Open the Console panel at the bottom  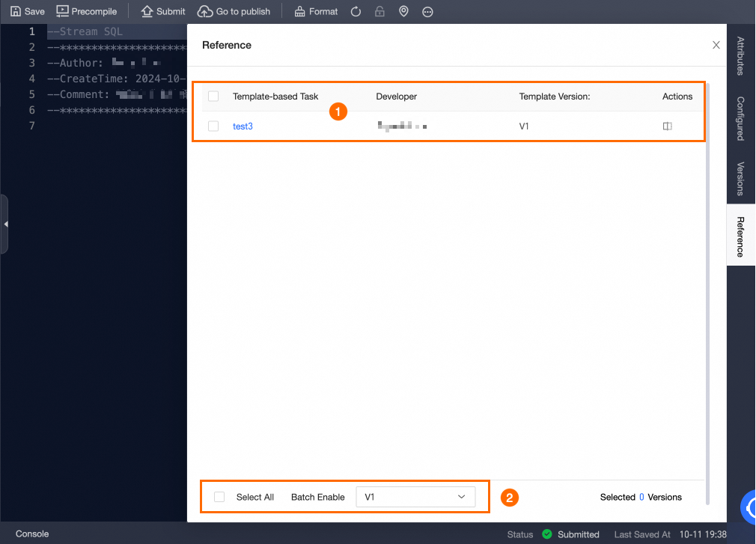(31, 534)
